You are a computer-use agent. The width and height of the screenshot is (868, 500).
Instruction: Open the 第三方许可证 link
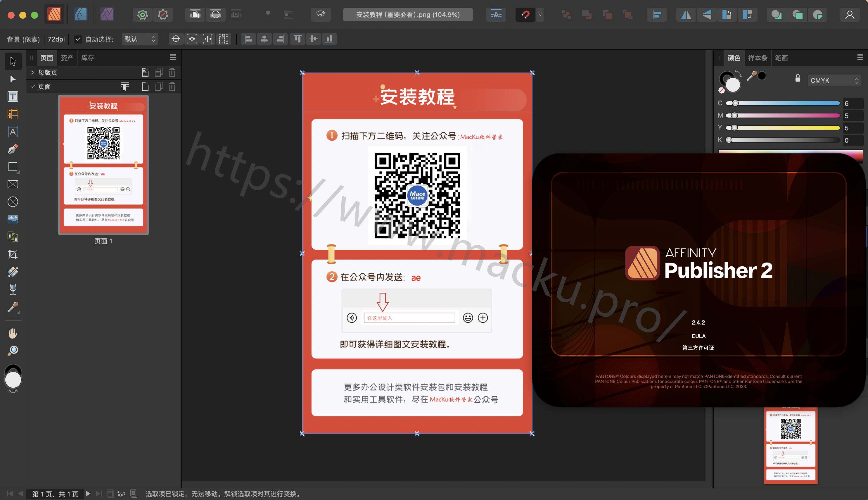[698, 348]
